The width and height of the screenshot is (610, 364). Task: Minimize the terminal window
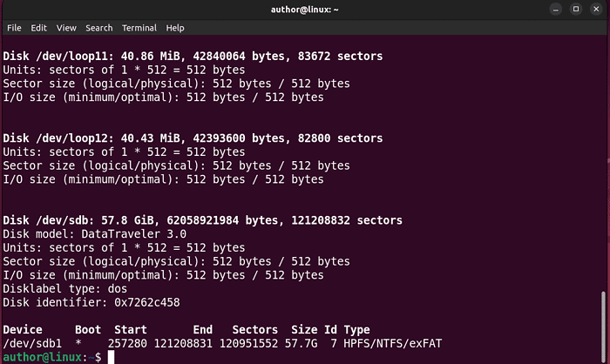(556, 9)
